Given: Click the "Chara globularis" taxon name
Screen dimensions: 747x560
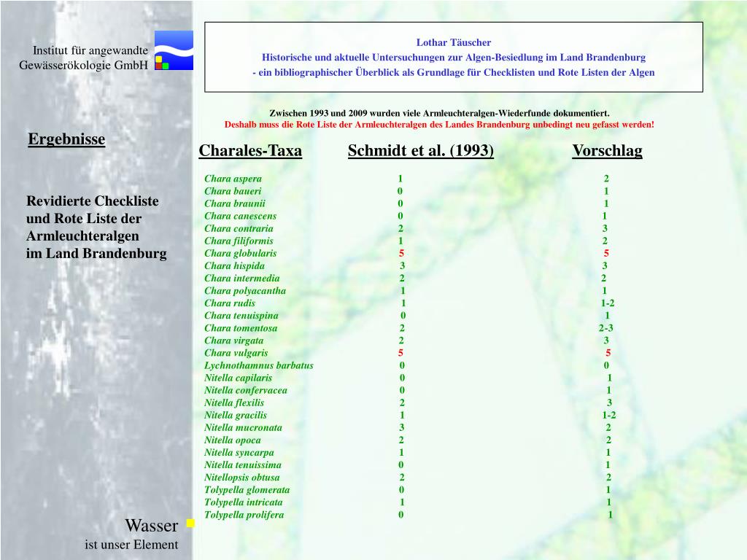Looking at the screenshot, I should pyautogui.click(x=241, y=253).
